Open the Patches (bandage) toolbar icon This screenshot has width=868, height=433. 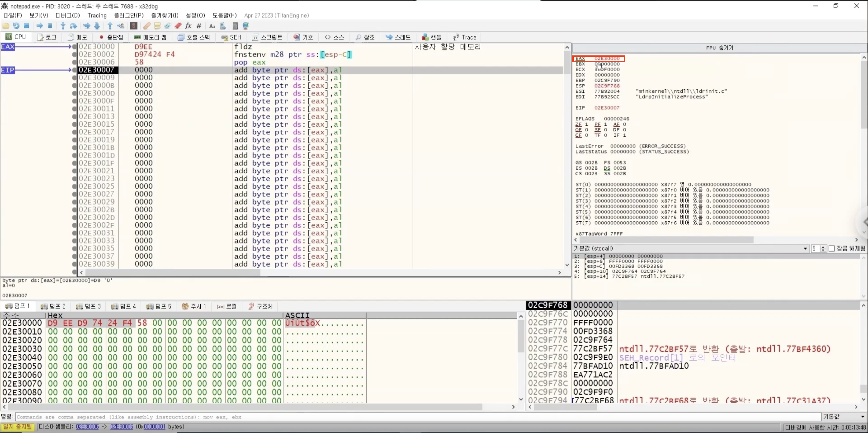point(147,26)
